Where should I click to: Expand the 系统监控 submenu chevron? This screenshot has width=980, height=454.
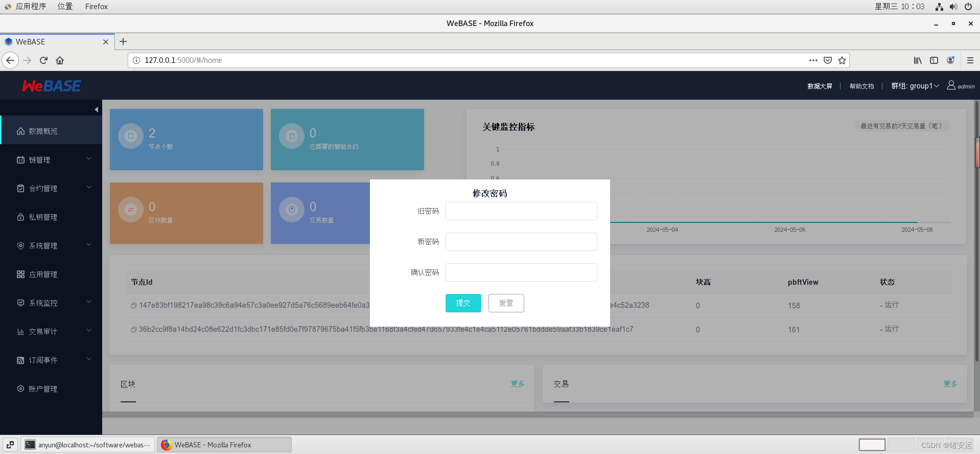89,302
